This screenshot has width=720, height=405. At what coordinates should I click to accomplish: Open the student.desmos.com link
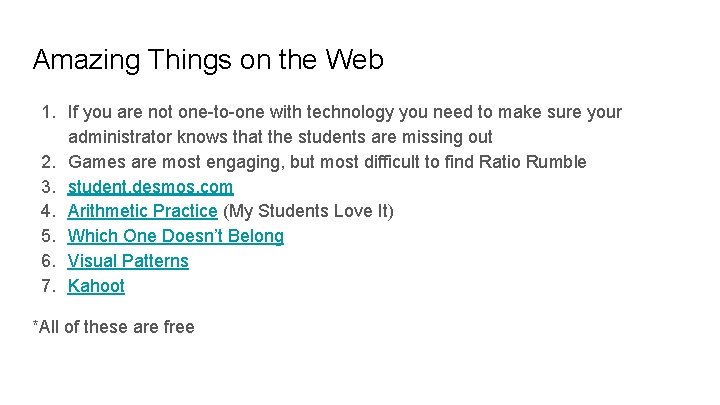[150, 187]
